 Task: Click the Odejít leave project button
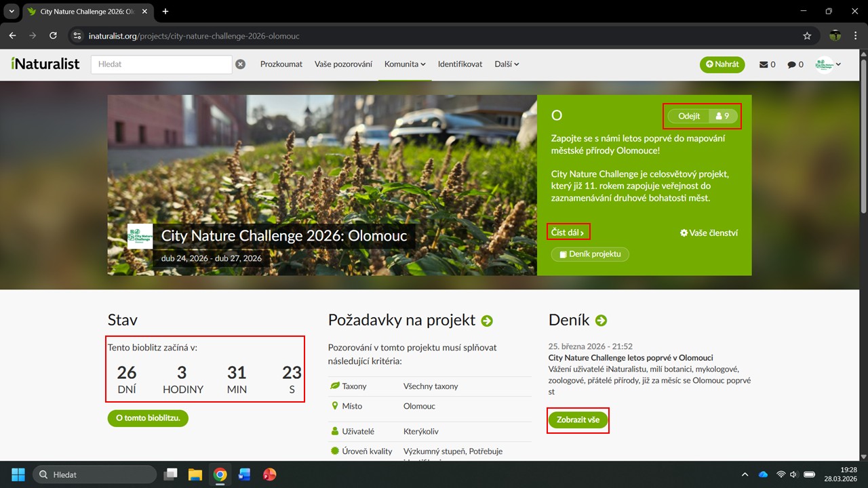tap(689, 116)
